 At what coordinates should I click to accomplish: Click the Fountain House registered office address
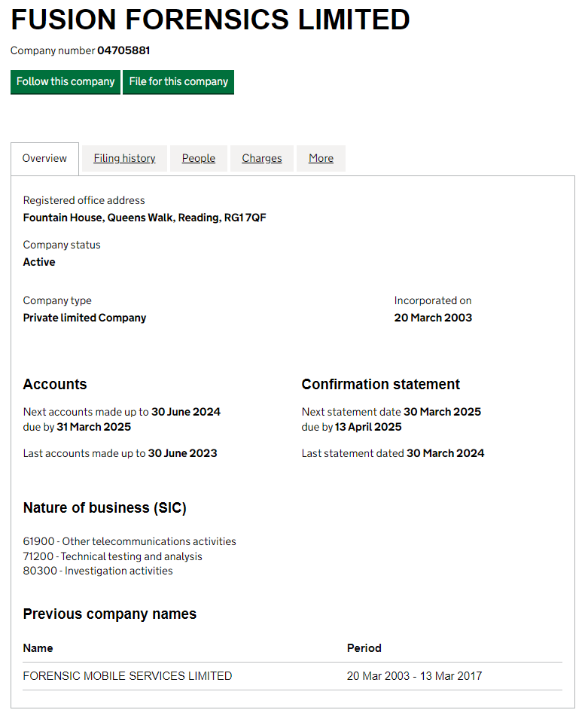[145, 218]
